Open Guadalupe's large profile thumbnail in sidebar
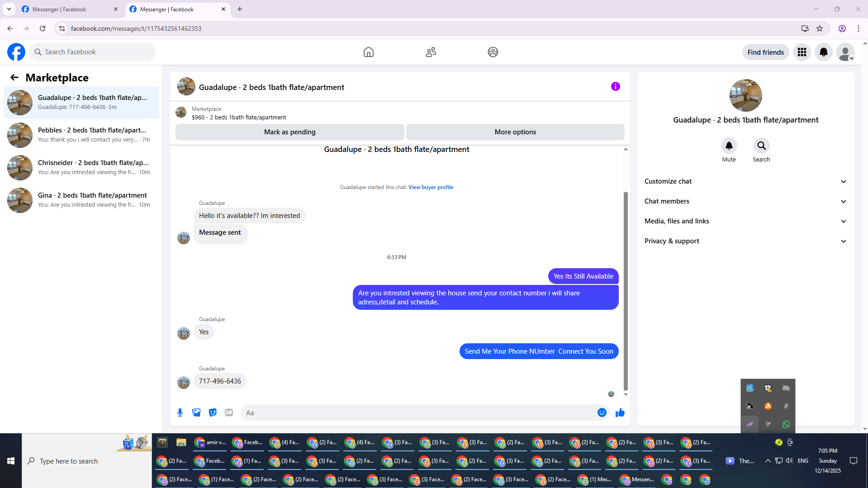This screenshot has height=488, width=868. 745,95
